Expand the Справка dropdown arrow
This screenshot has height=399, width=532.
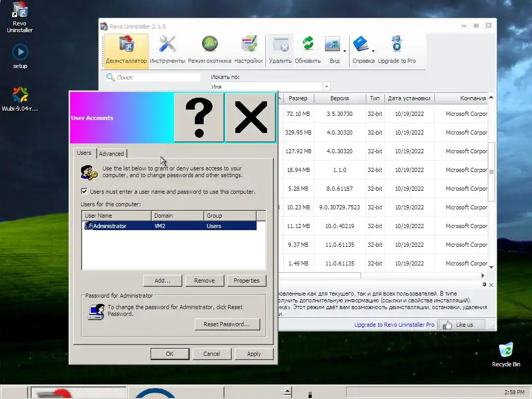[373, 51]
